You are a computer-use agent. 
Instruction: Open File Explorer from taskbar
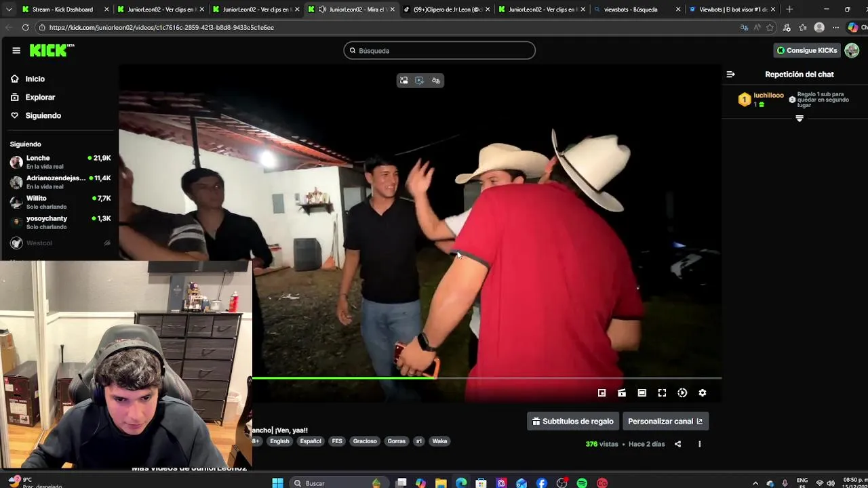point(441,483)
